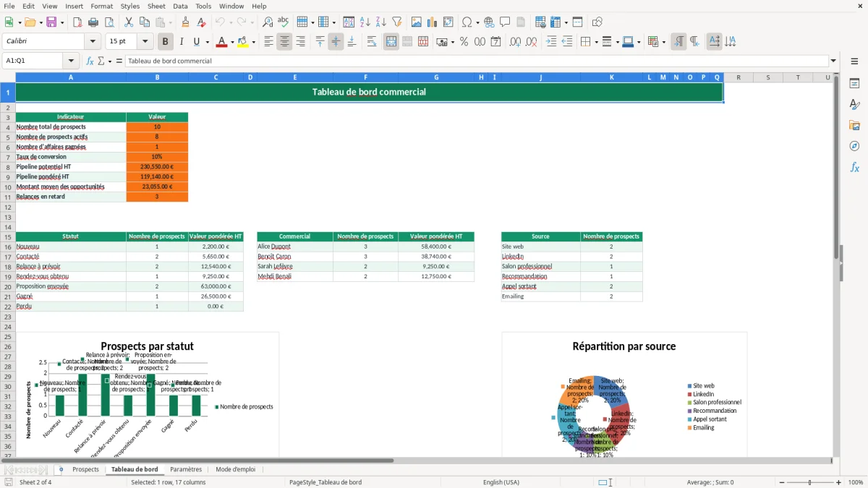Toggle Align Left
The image size is (868, 488).
pyautogui.click(x=268, y=42)
